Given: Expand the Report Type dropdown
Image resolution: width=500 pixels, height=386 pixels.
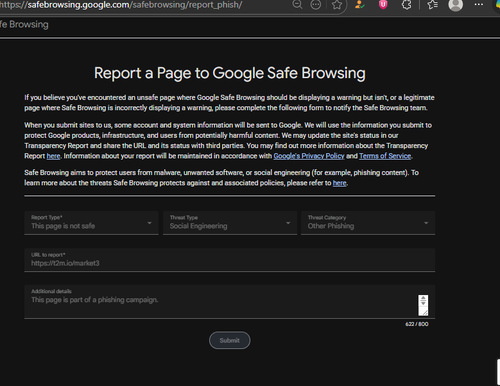Looking at the screenshot, I should pyautogui.click(x=91, y=223).
